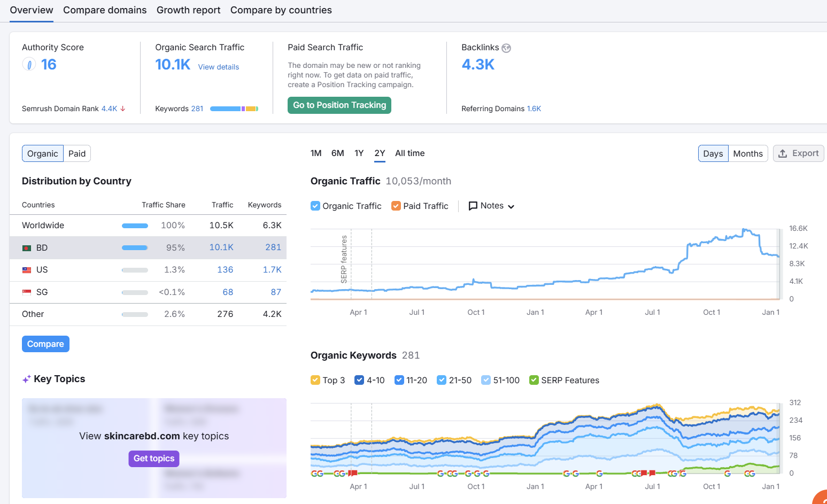
Task: Toggle the Organic Traffic checkbox
Action: click(315, 206)
